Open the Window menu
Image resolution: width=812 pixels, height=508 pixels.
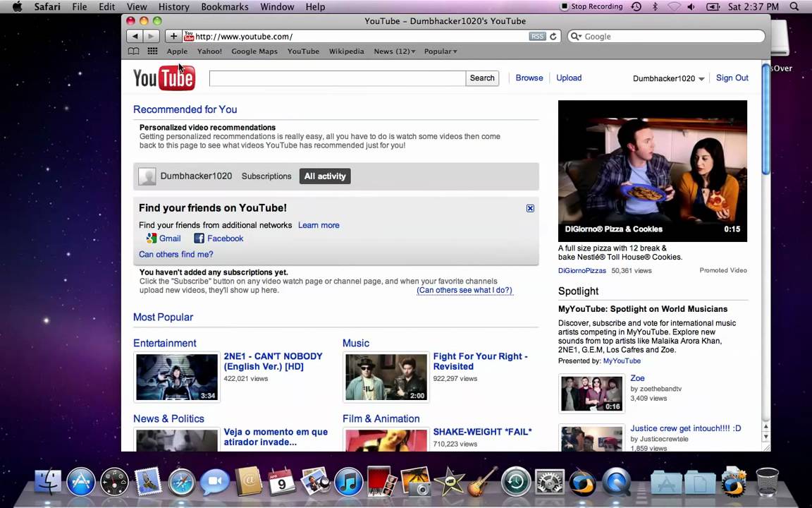tap(277, 7)
